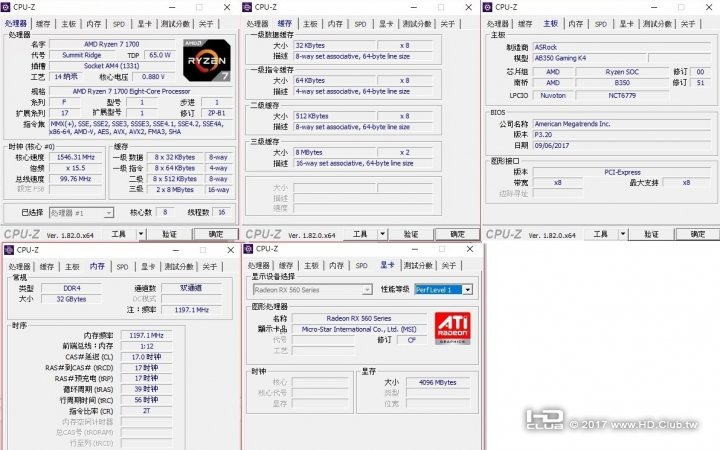Click the Ryzen 7 logo in the processor window

[x=207, y=60]
